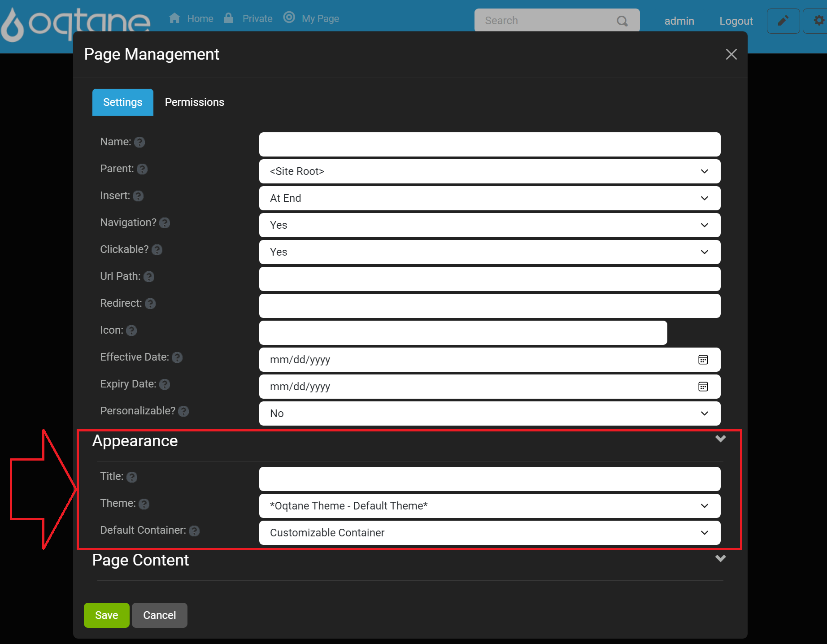Open the Effective Date calendar picker
Viewport: 827px width, 644px height.
[703, 360]
